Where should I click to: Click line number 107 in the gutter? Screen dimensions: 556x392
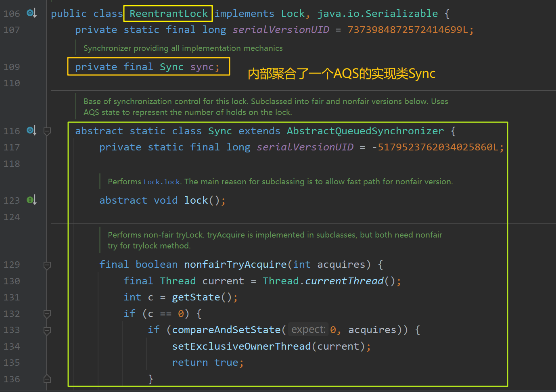point(12,30)
